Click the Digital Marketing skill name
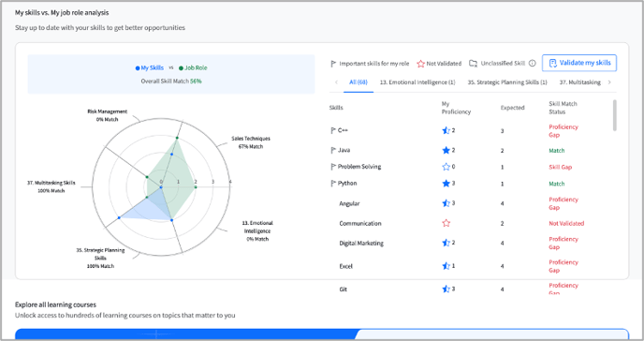Screen dimensions: 644x341 pyautogui.click(x=361, y=244)
